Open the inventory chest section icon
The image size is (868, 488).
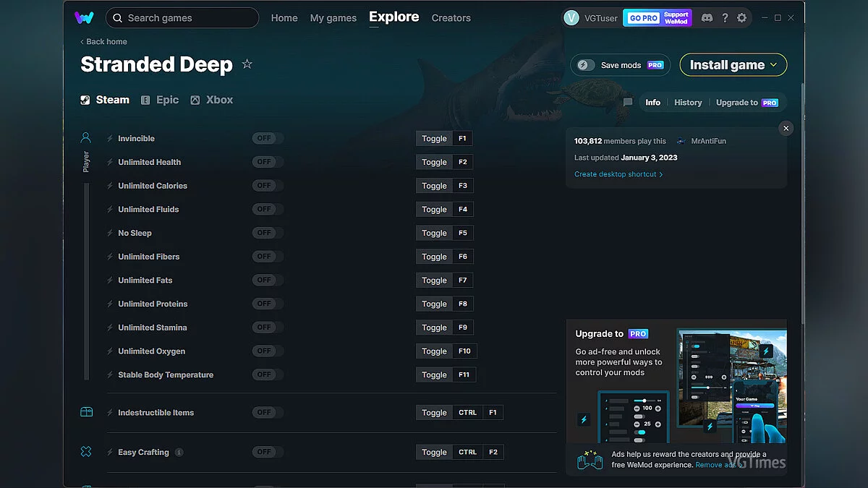pyautogui.click(x=85, y=411)
